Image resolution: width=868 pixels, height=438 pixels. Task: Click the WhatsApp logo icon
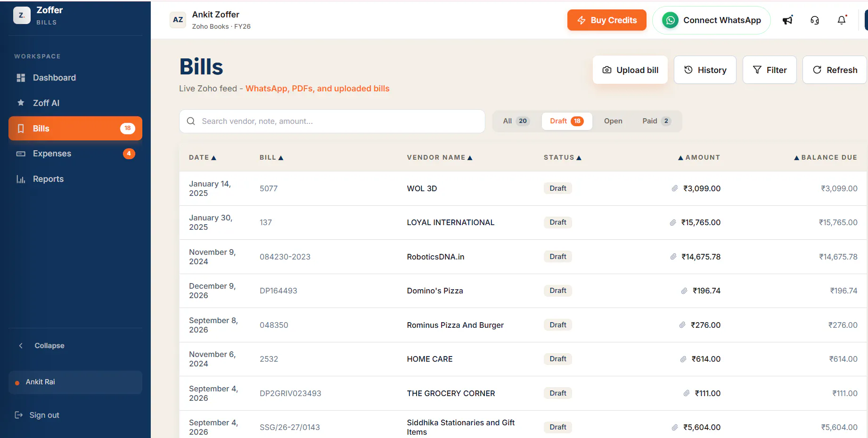(x=670, y=20)
